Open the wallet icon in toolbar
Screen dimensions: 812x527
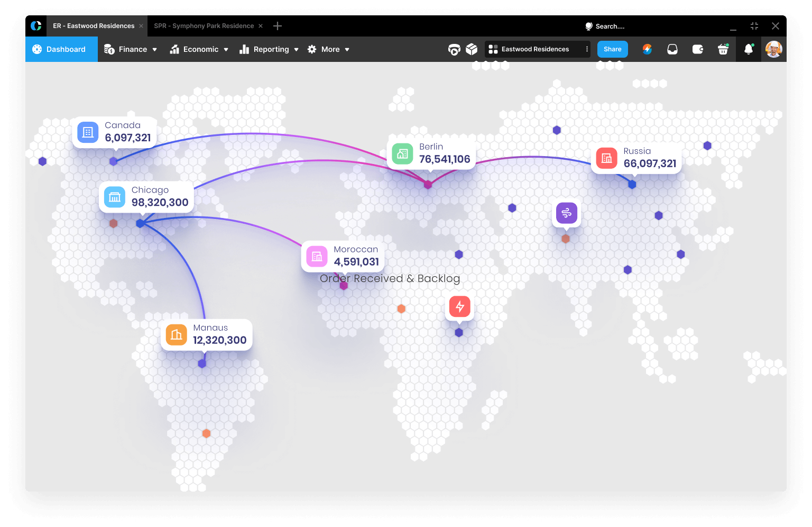click(x=698, y=49)
